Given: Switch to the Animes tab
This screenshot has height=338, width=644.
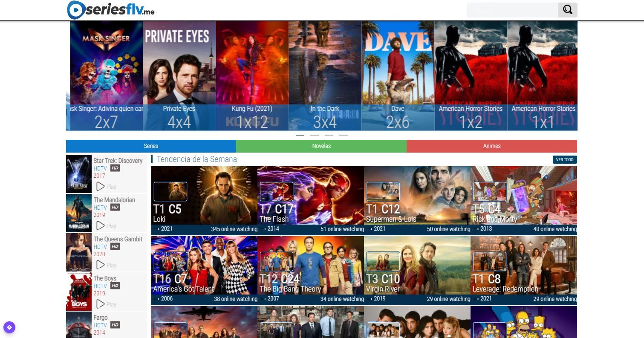Looking at the screenshot, I should (492, 146).
